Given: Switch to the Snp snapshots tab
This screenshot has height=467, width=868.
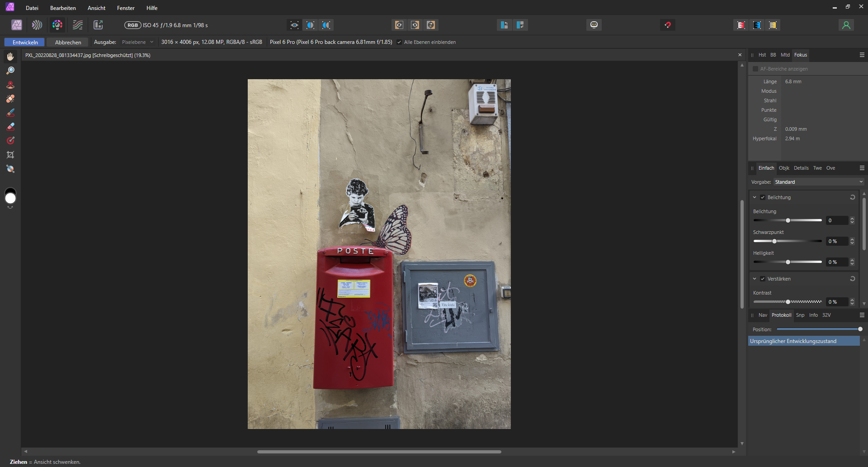Looking at the screenshot, I should tap(800, 315).
